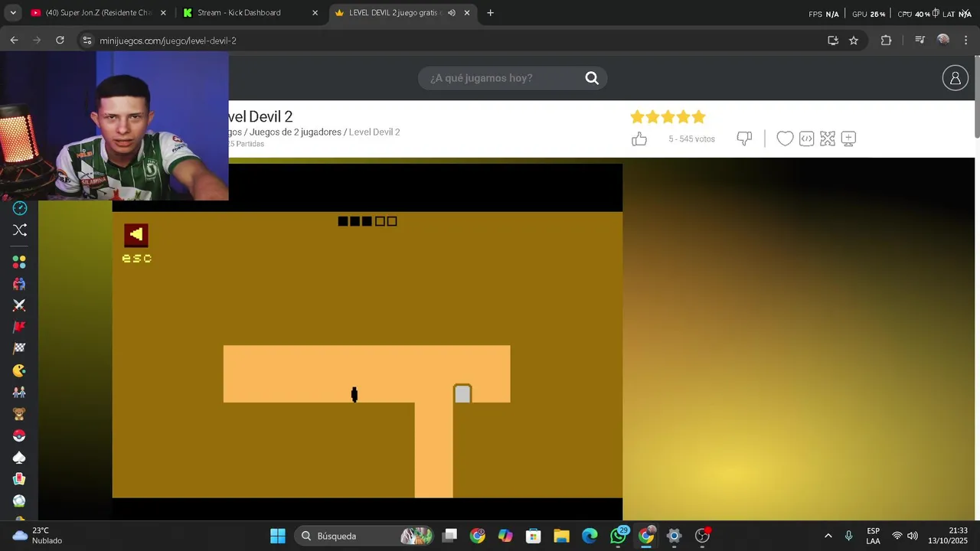Click the thumbs-up like icon
This screenshot has height=551, width=980.
coord(639,139)
